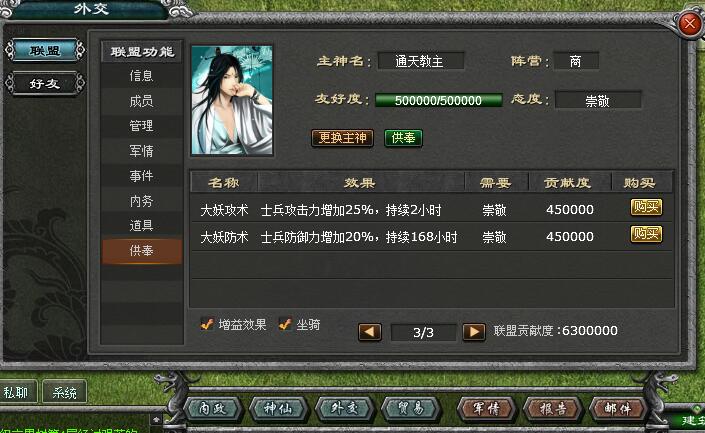The image size is (705, 433).
Task: Open the 报告 bottom bar button
Action: (x=553, y=408)
